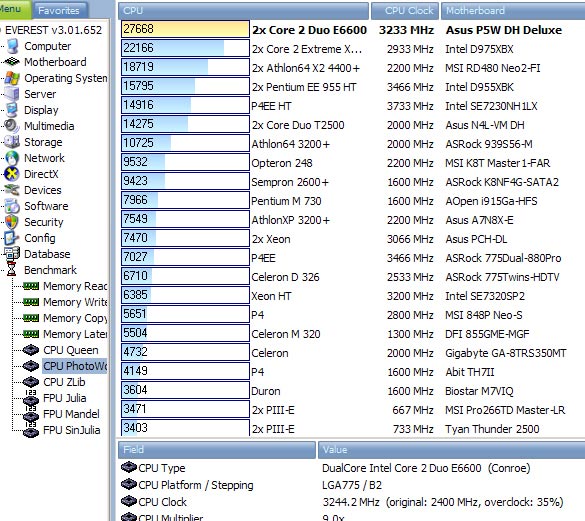Sort by the Motherboard column header

point(513,11)
